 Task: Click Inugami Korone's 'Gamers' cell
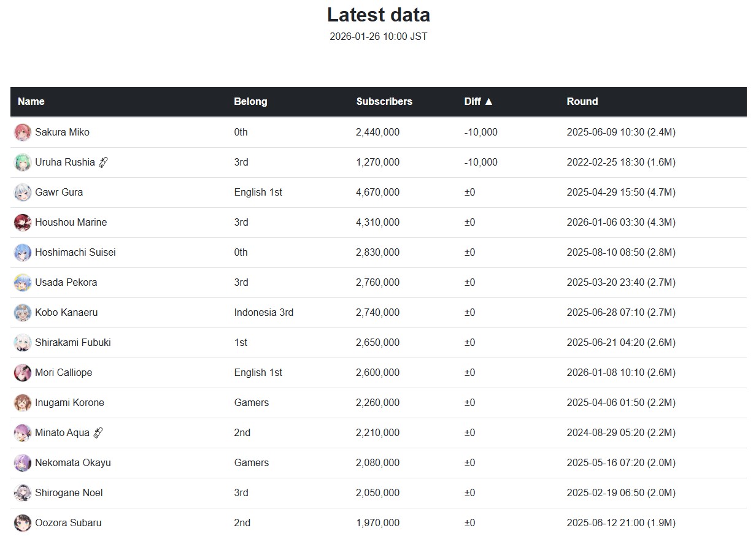pos(252,403)
